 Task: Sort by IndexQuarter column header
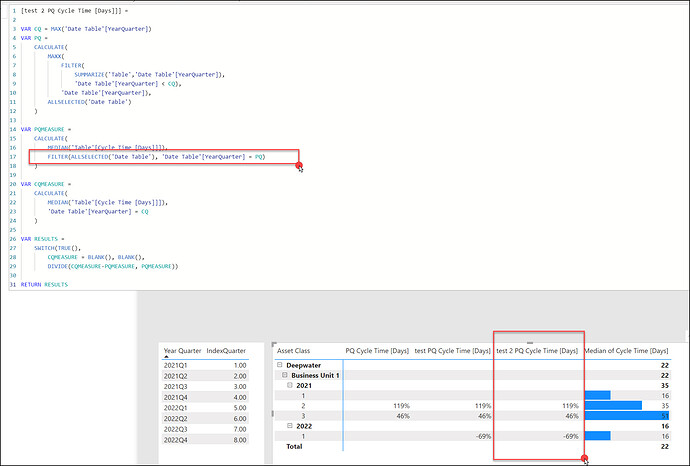coord(226,351)
